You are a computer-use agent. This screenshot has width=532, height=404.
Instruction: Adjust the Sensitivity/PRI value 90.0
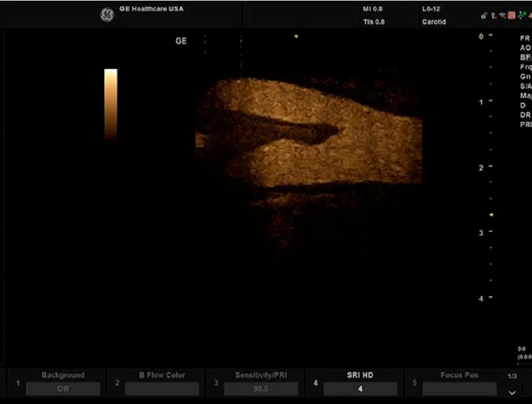pyautogui.click(x=261, y=389)
